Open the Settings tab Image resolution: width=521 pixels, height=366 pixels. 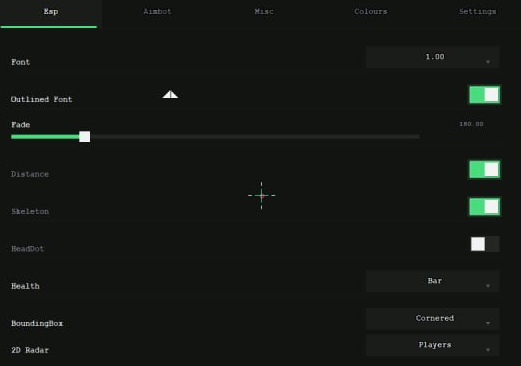[477, 12]
